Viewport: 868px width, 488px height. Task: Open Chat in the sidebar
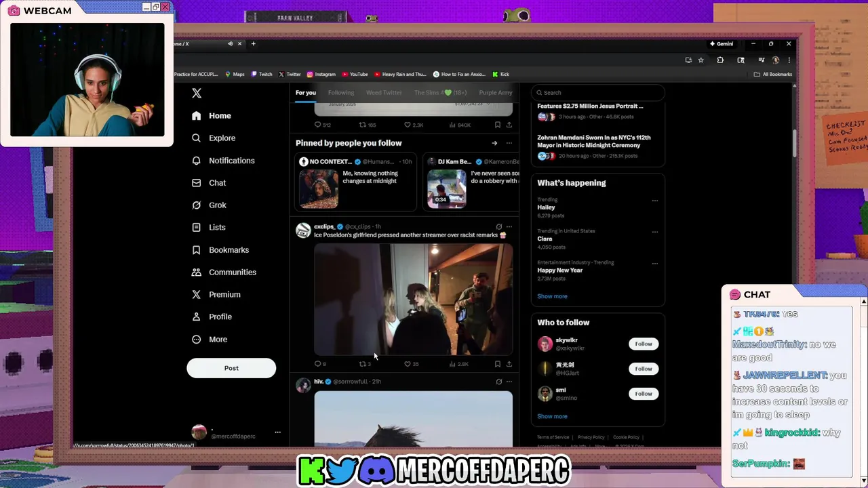pyautogui.click(x=209, y=183)
